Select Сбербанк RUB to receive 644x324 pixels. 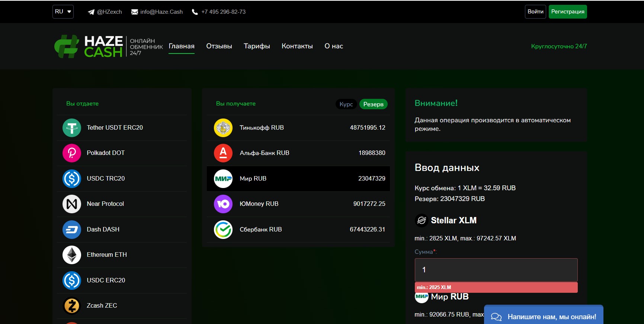pyautogui.click(x=298, y=230)
